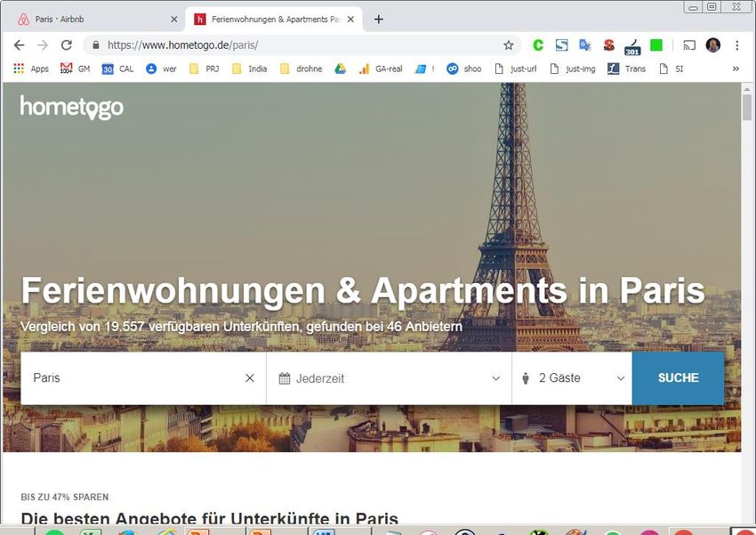Click the Ferienwohnungen & Apartments in Paris heading
Viewport: 756px width, 535px height.
[363, 290]
